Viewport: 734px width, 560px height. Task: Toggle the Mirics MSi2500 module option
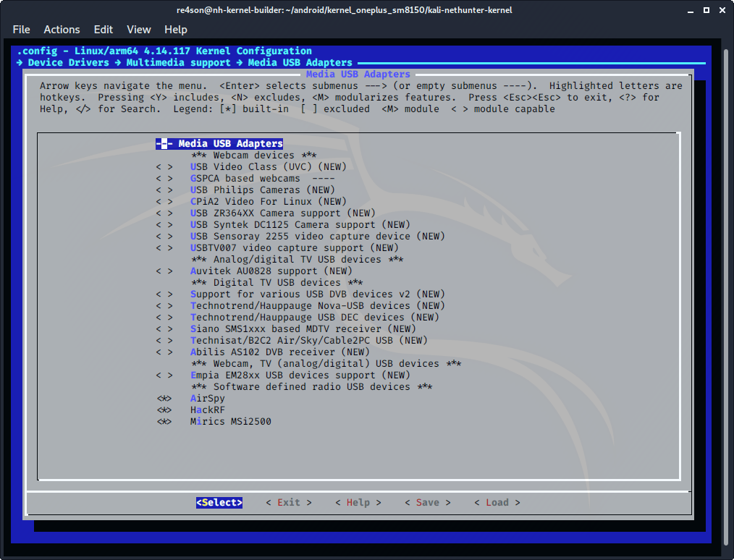(x=230, y=421)
